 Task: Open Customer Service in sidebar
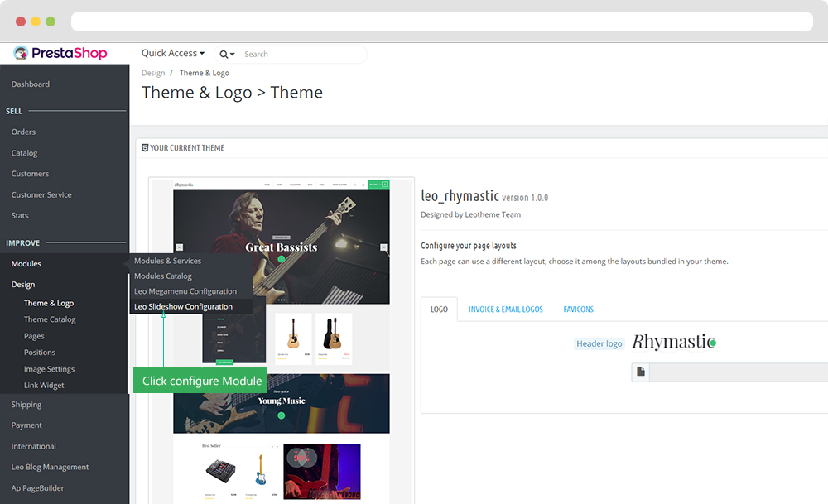[41, 194]
